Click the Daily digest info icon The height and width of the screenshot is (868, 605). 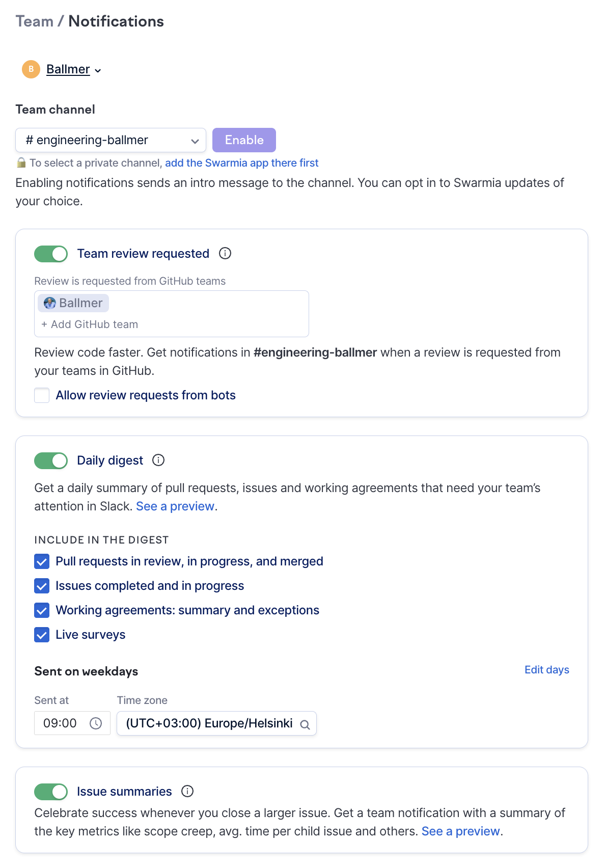tap(159, 460)
